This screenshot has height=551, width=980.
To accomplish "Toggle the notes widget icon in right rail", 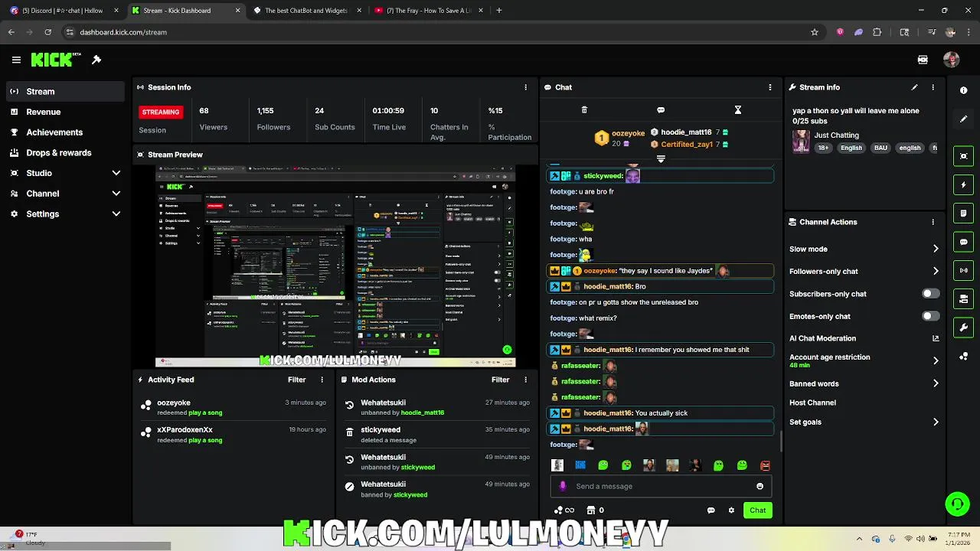I will (x=963, y=214).
